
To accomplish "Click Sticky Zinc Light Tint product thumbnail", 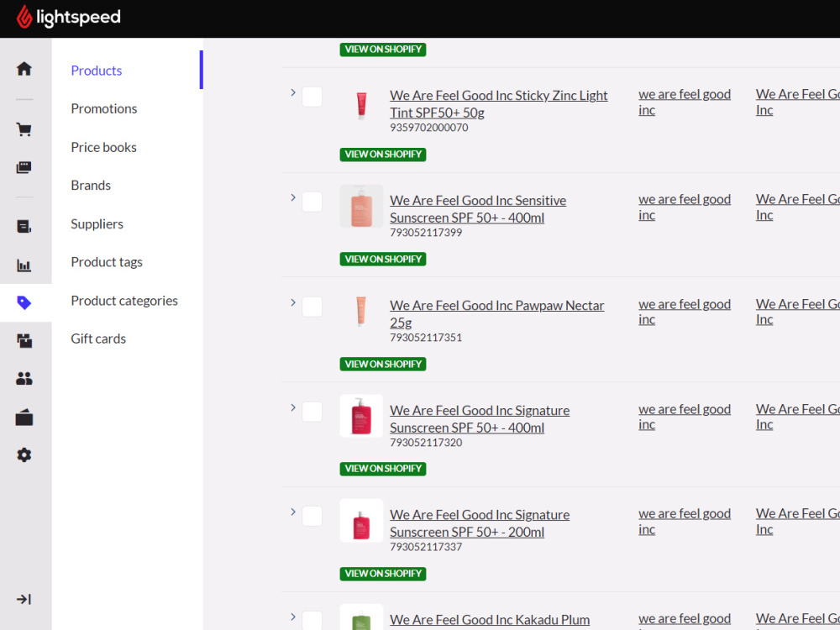I will point(361,105).
